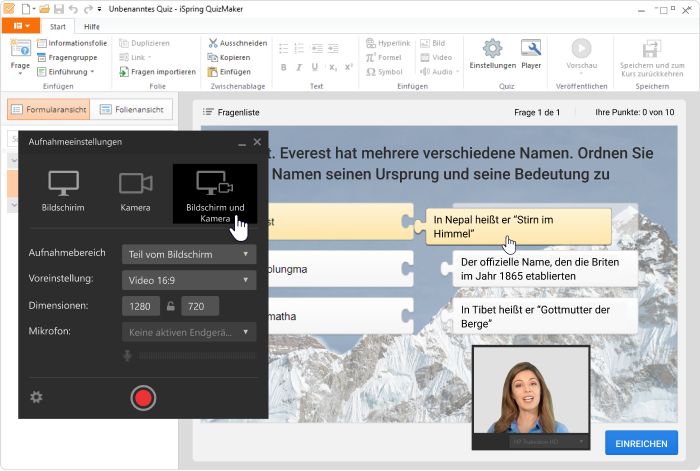Open the Audio dropdown

pos(439,72)
